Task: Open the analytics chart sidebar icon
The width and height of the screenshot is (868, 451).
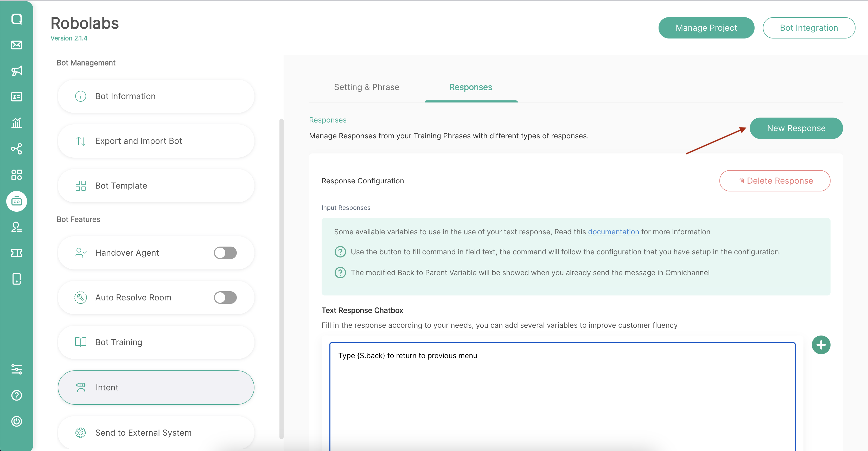Action: 16,123
